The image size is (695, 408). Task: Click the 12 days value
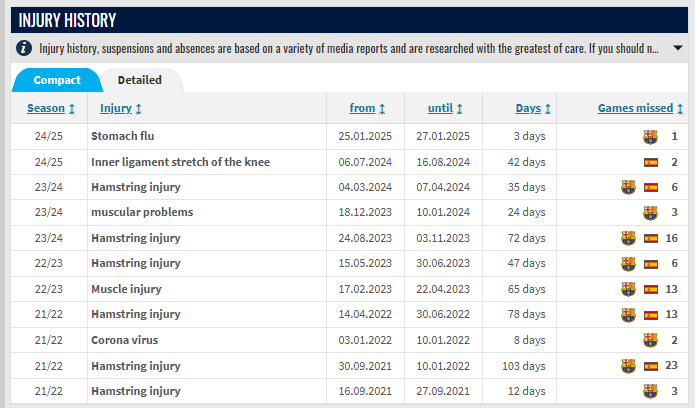point(527,391)
